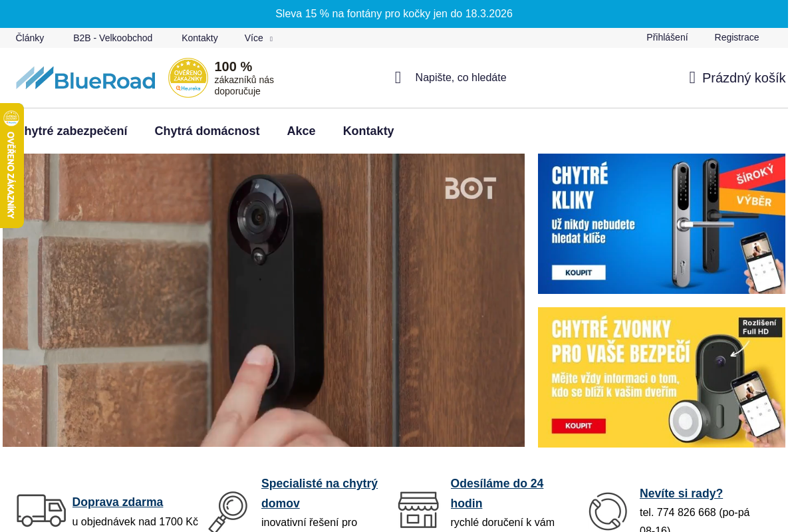Open the Heureka verified customers badge
Image resolution: width=798 pixels, height=532 pixels.
[x=188, y=78]
